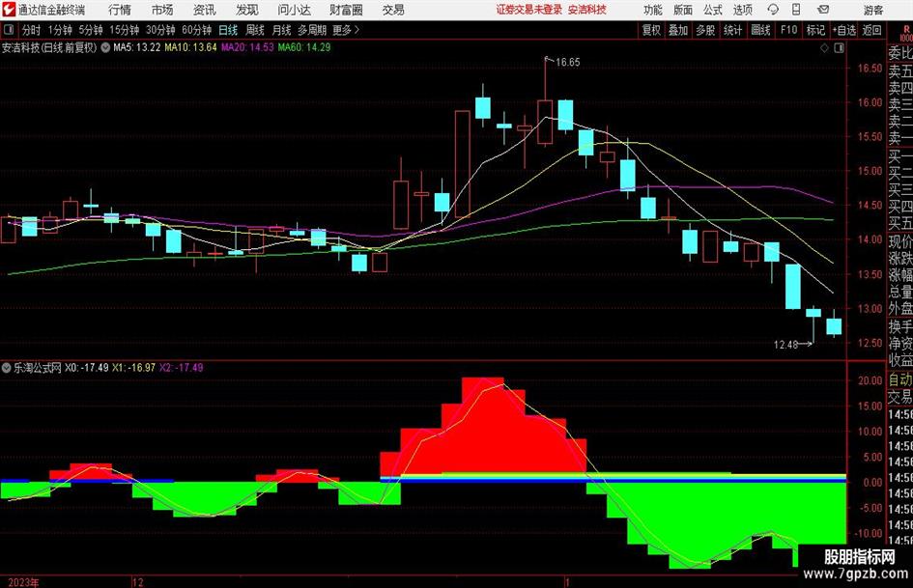Switch to the 15分钟 period tab
This screenshot has height=588, width=913.
[124, 30]
